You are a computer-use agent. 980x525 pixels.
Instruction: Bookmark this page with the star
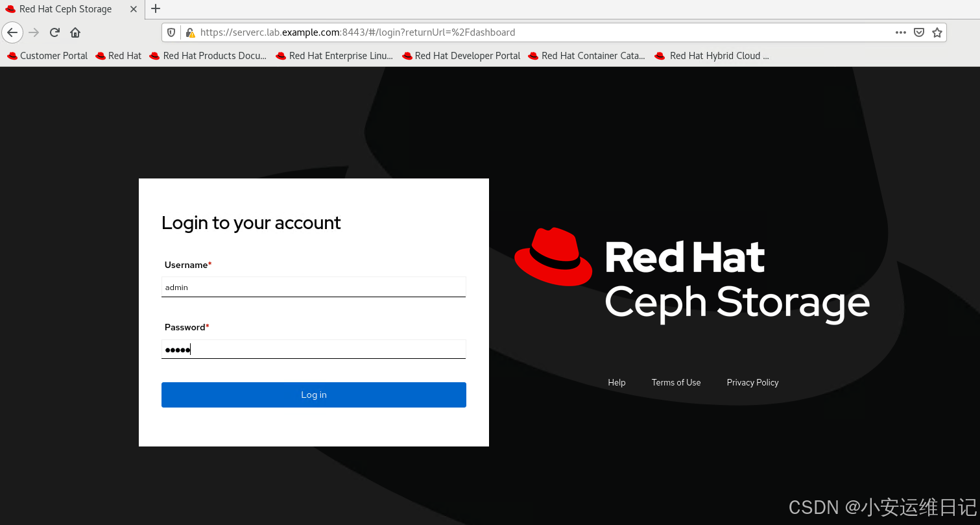(x=937, y=32)
